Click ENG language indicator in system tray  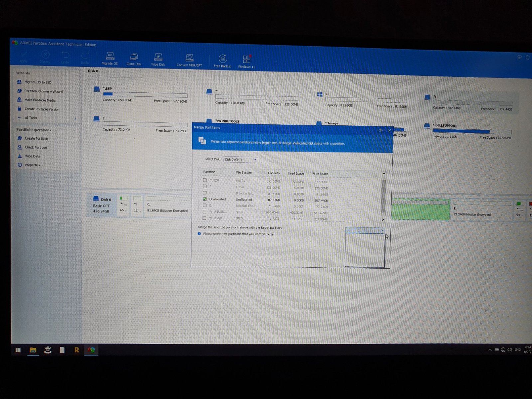[517, 350]
